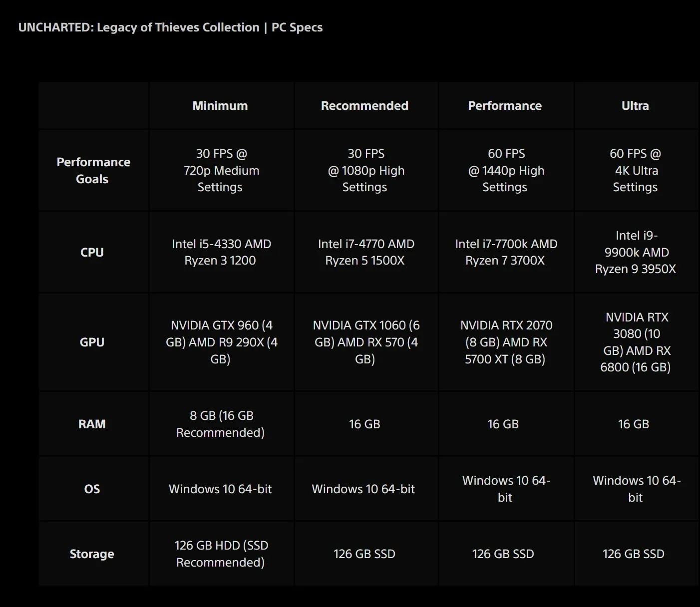The height and width of the screenshot is (607, 700).
Task: Select the GPU row label
Action: point(92,342)
